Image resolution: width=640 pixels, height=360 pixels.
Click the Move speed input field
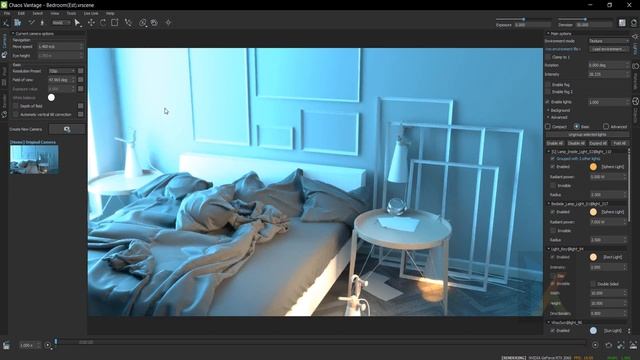point(60,47)
